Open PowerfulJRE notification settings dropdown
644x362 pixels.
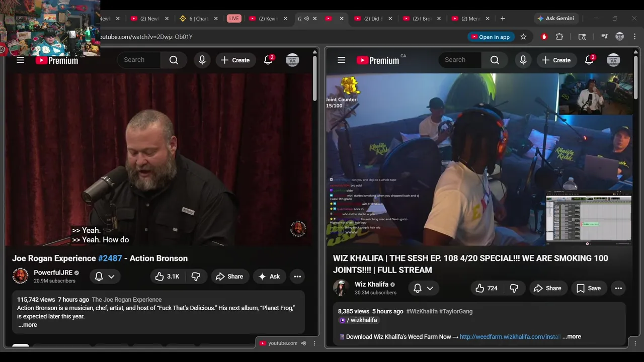point(105,277)
